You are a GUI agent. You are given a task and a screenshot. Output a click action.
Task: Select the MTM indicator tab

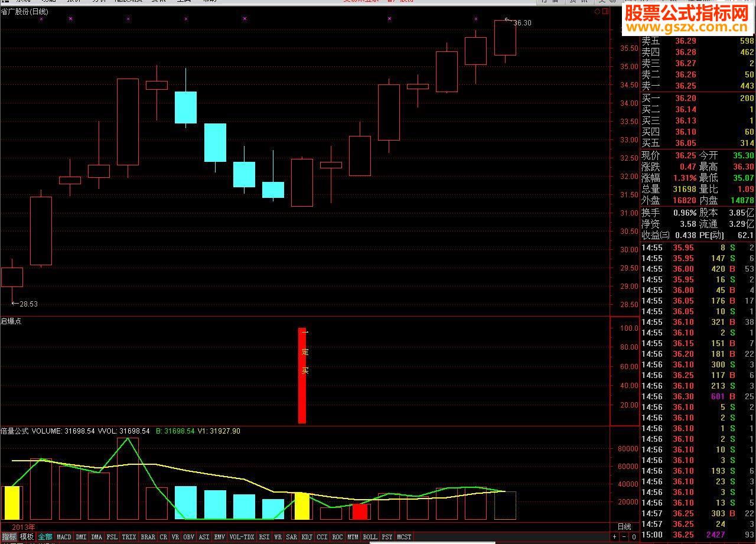pos(353,537)
